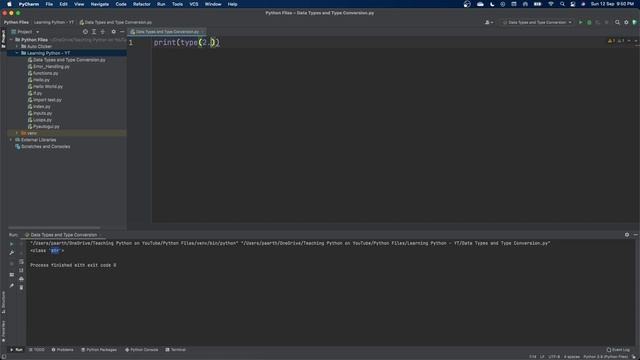Open the Navigate menu

click(x=100, y=4)
